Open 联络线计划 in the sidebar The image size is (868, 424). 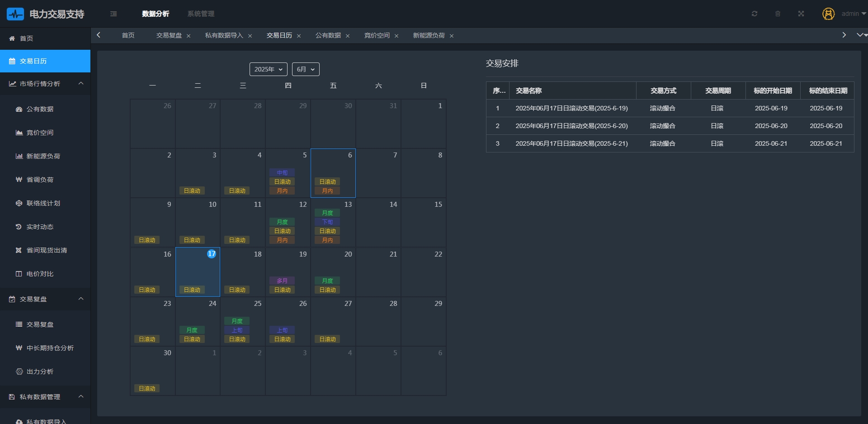pos(45,203)
